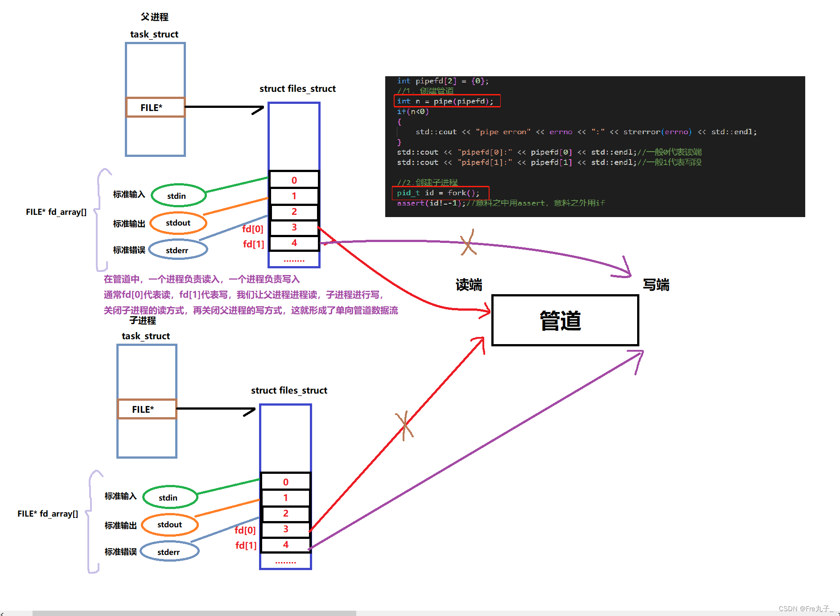
Task: Click cell 3 in the 父进程 fd table
Action: pos(294,227)
